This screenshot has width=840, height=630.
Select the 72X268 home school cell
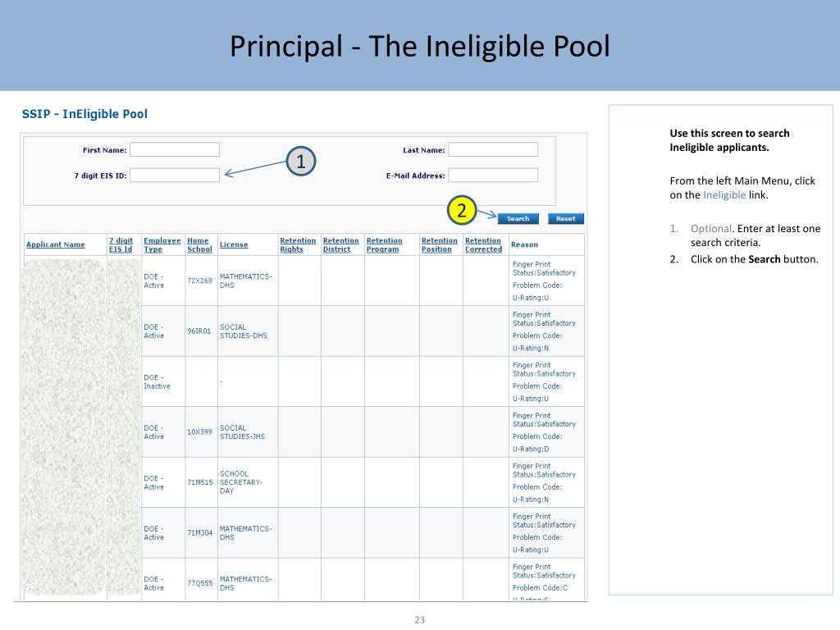199,281
